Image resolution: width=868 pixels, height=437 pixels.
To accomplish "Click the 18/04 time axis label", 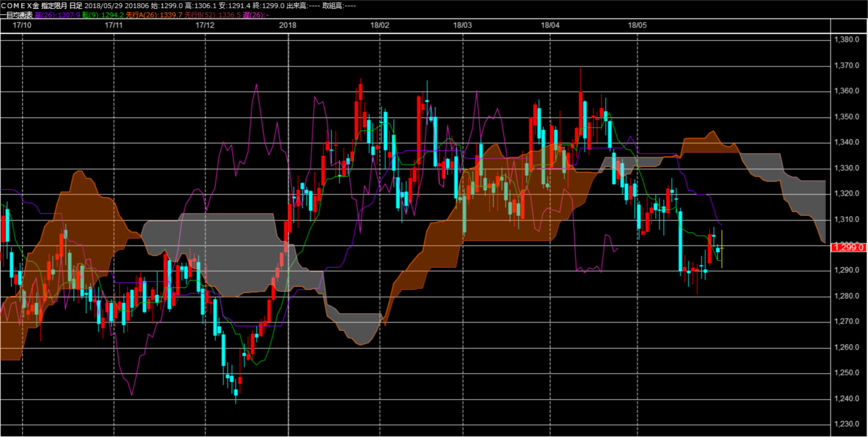I will click(x=550, y=25).
